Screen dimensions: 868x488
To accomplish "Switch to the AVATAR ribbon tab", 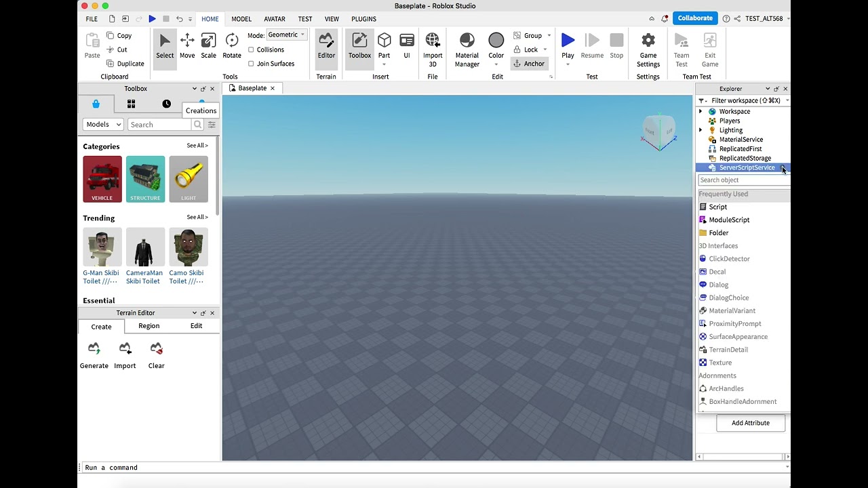I will (275, 19).
